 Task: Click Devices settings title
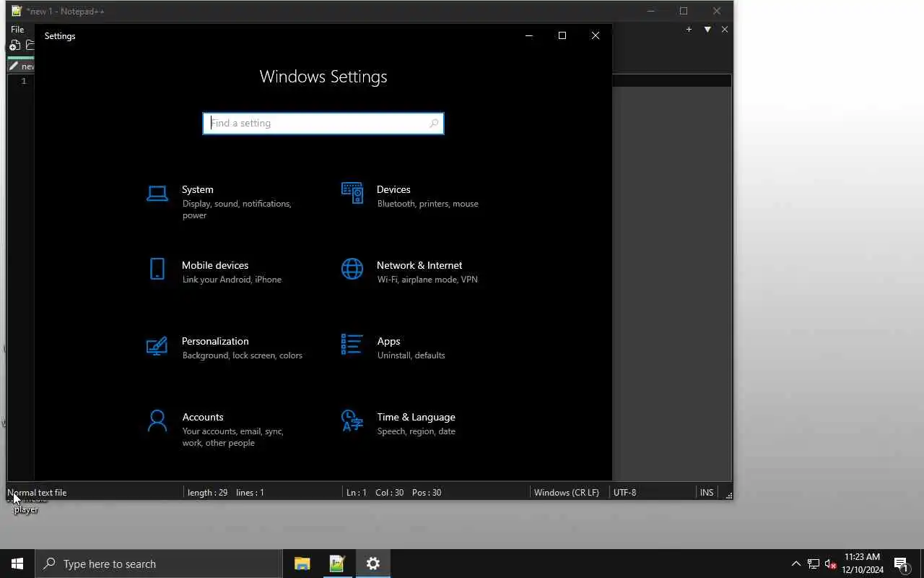pos(393,189)
